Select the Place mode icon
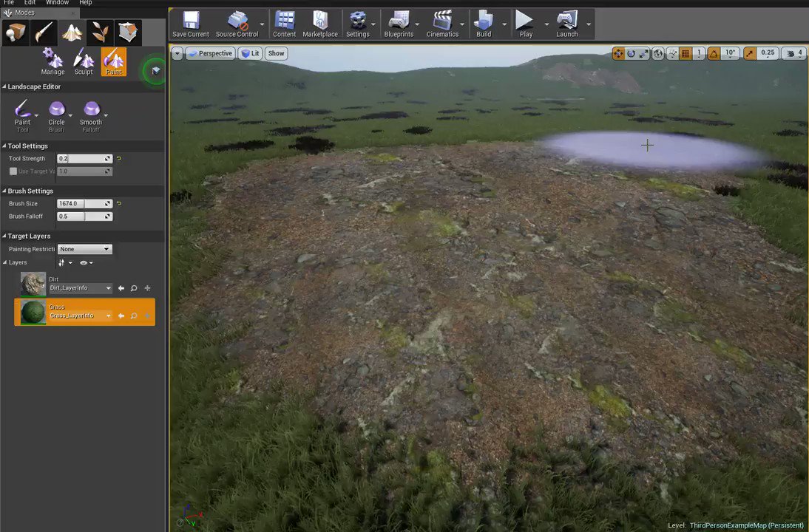809x532 pixels. (16, 33)
